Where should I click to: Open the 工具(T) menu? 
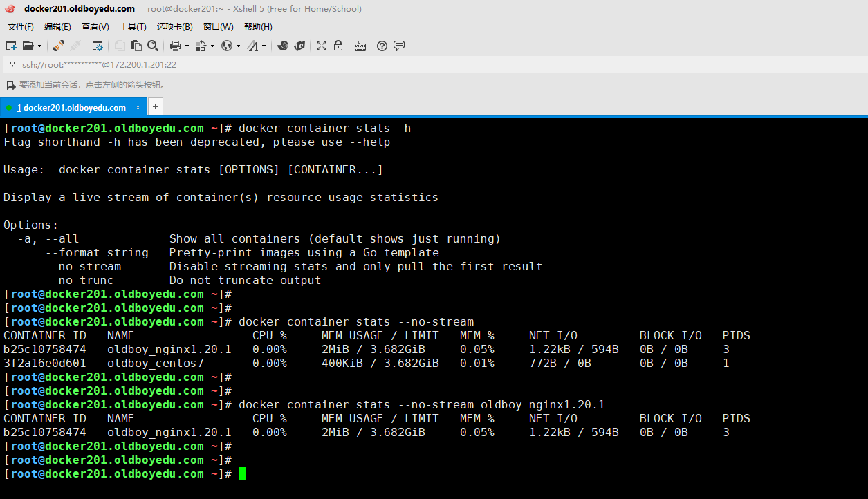(133, 27)
